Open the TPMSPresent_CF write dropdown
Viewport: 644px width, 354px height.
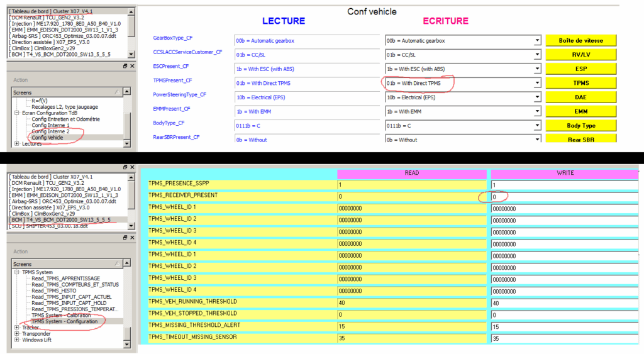[x=536, y=83]
